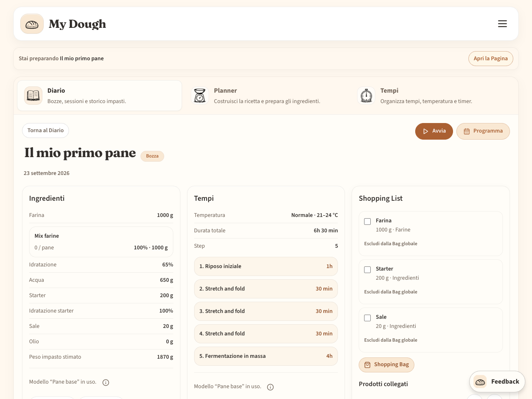Viewport: 532px width, 399px height.
Task: Click info icon beside Ingredienti's Modello note
Action: tap(106, 382)
